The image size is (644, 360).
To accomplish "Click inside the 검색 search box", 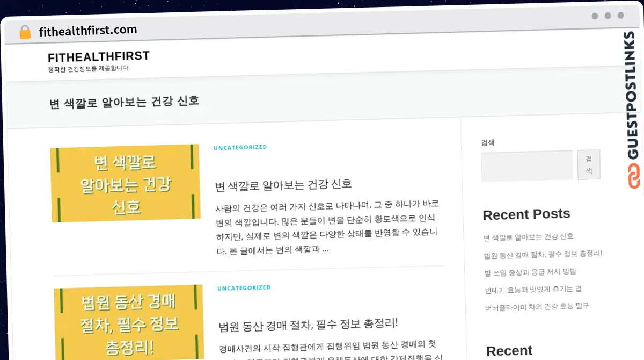I will point(526,165).
